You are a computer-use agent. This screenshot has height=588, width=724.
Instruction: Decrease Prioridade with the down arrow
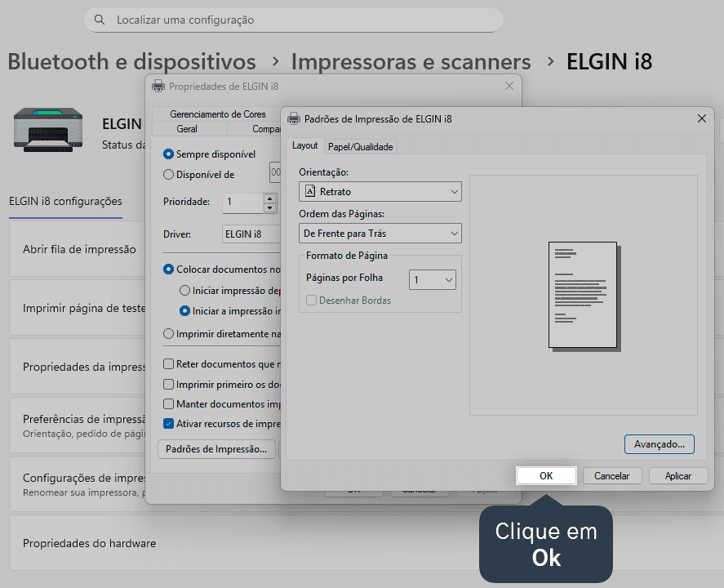pos(269,208)
